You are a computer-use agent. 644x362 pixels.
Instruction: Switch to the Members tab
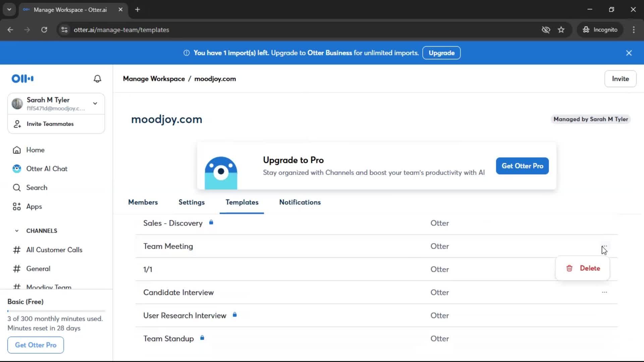click(x=143, y=202)
